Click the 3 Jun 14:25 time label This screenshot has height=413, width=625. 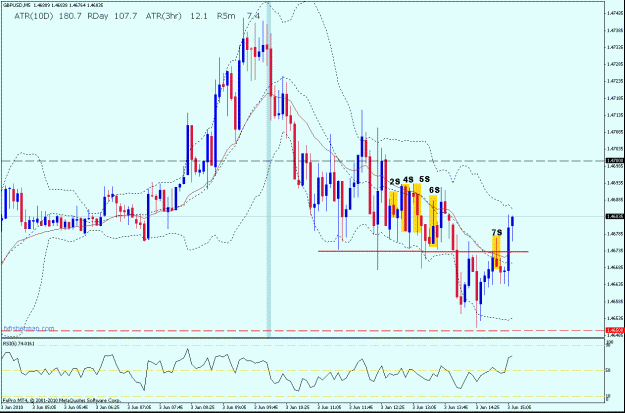(x=488, y=409)
